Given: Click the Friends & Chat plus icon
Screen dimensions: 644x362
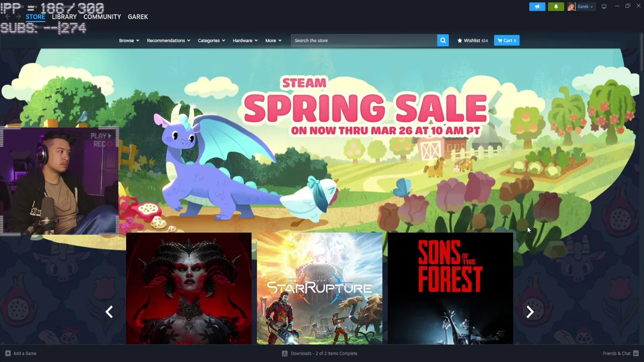Looking at the screenshot, I should 636,353.
